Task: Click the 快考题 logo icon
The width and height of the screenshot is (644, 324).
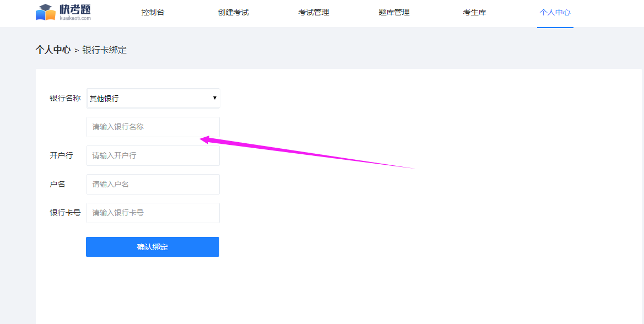Action: pyautogui.click(x=63, y=12)
